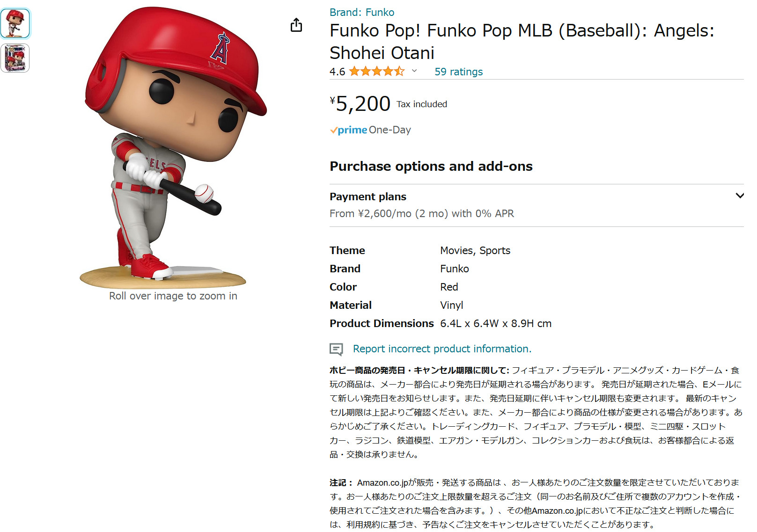View the 59 ratings link

pos(458,72)
